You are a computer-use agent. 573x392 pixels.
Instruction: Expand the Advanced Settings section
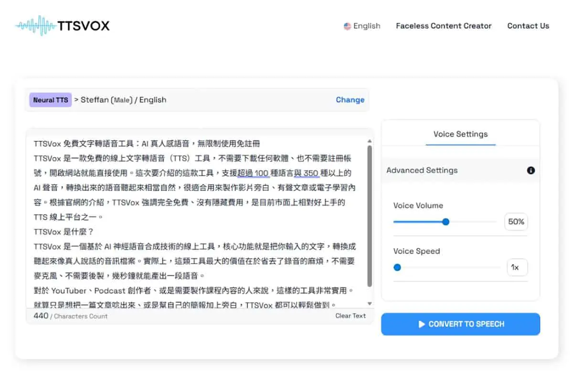pyautogui.click(x=460, y=170)
